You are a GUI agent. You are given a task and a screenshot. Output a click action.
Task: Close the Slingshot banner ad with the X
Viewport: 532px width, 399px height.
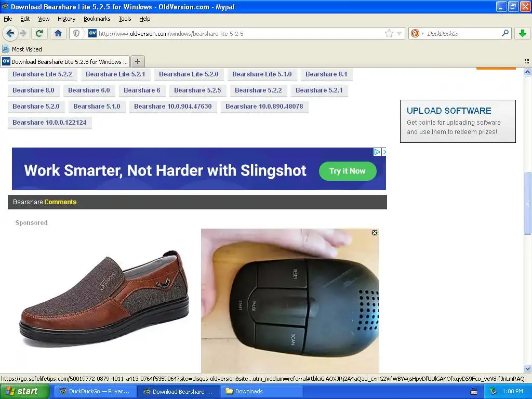pos(384,152)
